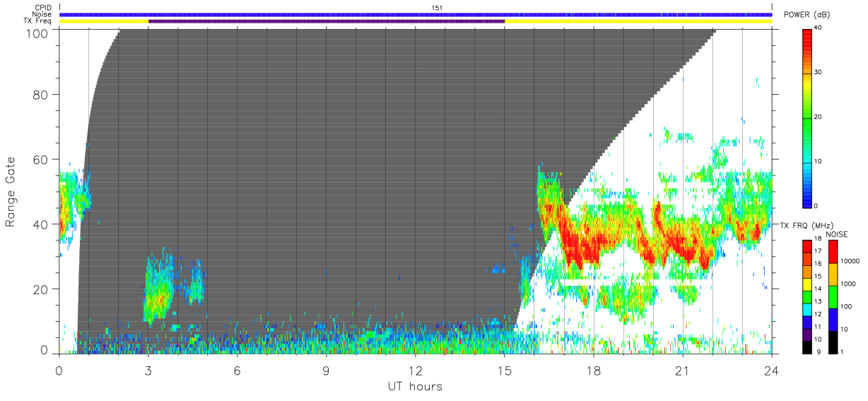The width and height of the screenshot is (868, 401).
Task: Click the yellow segment of the NOISE colorbar
Action: (x=833, y=273)
